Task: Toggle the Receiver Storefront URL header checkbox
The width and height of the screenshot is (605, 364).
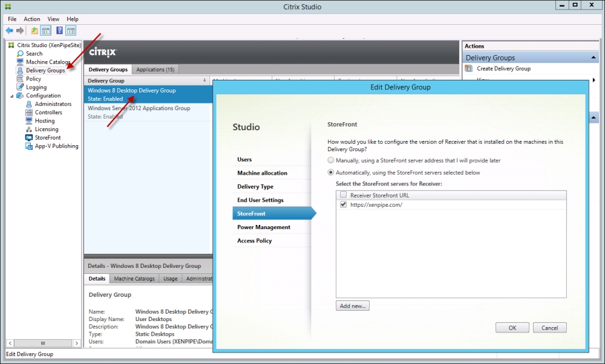Action: click(x=344, y=195)
